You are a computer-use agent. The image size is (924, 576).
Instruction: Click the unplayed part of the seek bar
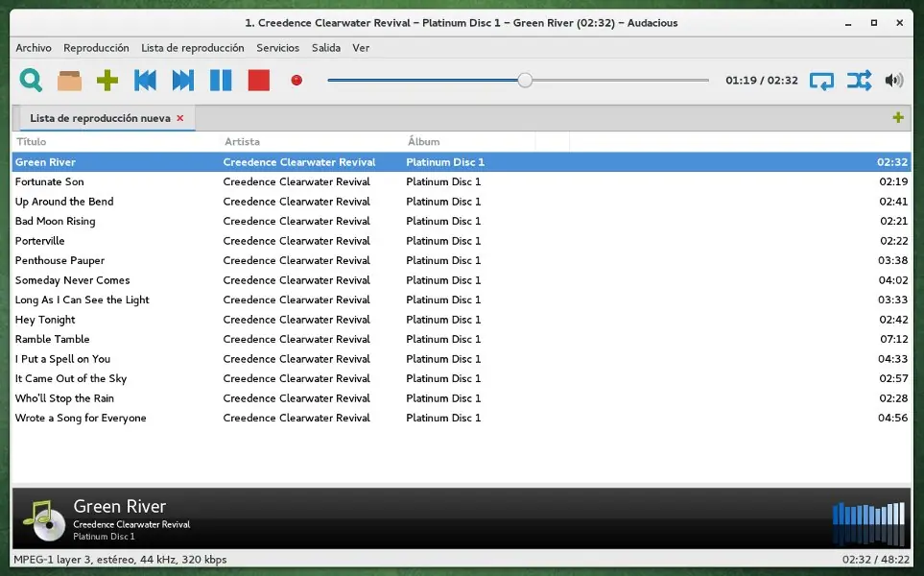621,81
